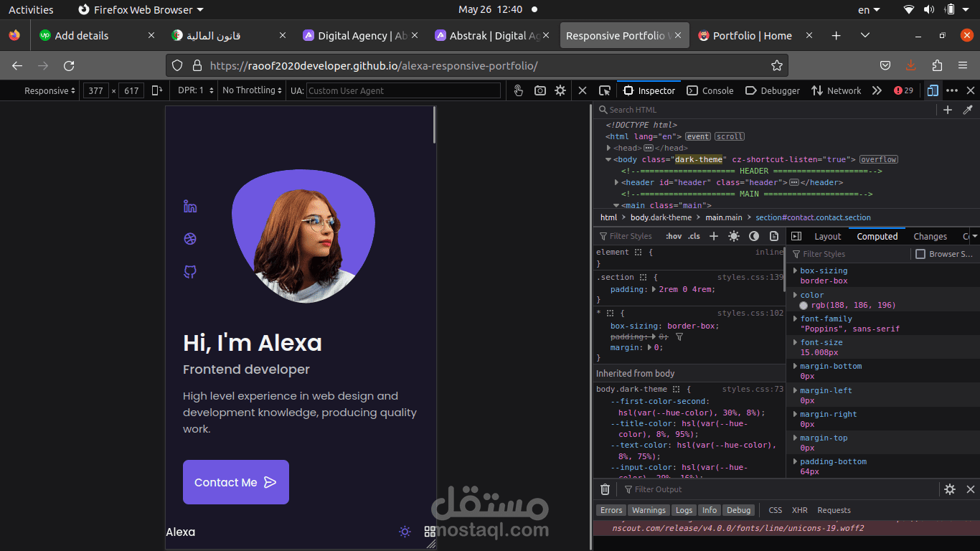The image size is (980, 551).
Task: Click the GitHub icon on the portfolio page
Action: tap(190, 272)
